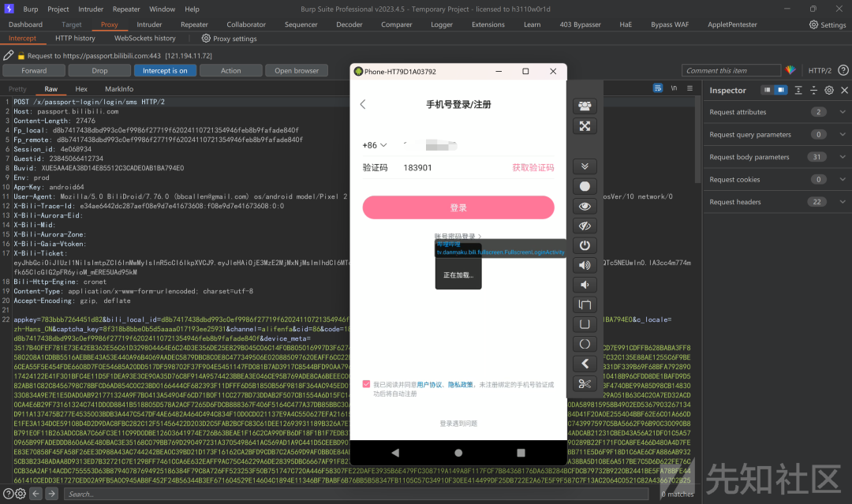The height and width of the screenshot is (504, 852).
Task: Click the circle home icon in the phone sidebar
Action: 585,344
